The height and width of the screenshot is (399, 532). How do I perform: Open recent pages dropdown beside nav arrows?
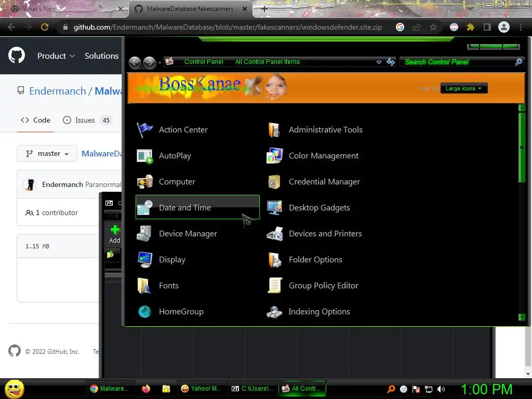[x=159, y=63]
